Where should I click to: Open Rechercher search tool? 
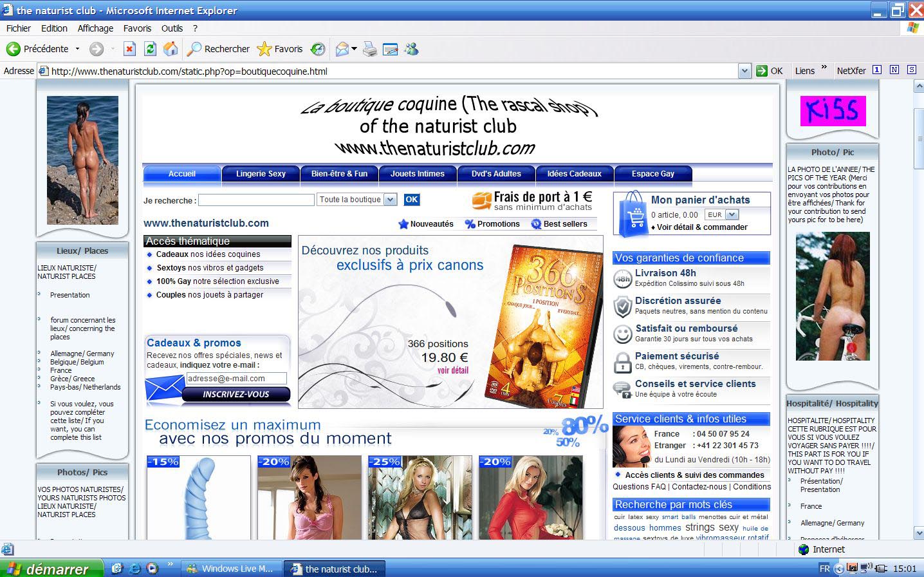click(x=218, y=49)
